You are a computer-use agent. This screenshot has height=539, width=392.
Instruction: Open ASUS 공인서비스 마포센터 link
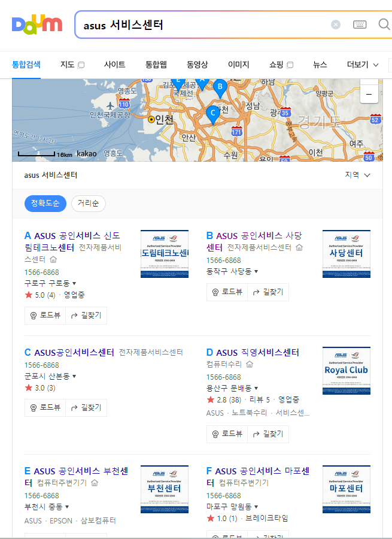click(258, 477)
